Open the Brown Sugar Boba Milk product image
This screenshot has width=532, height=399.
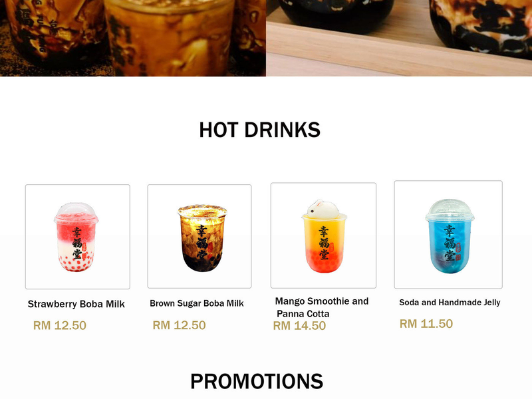click(x=199, y=237)
